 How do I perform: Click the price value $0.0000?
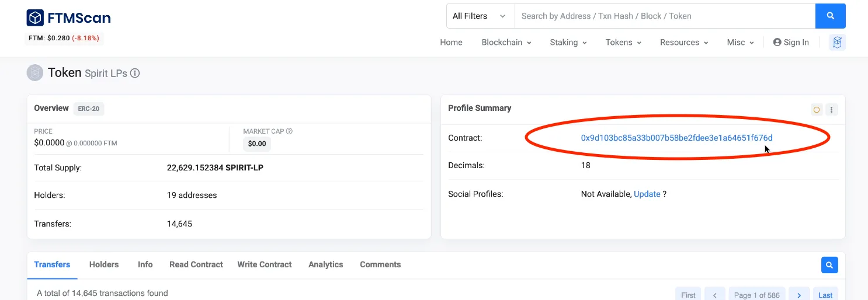click(48, 142)
